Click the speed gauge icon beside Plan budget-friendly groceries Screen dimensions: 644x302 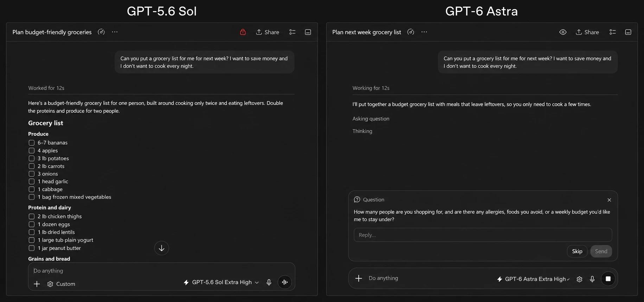101,32
